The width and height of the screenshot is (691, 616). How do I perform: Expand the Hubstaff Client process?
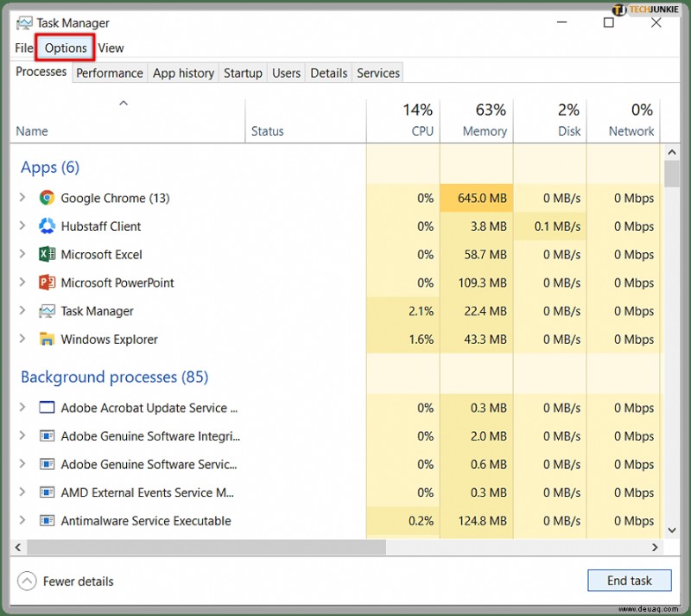click(22, 225)
